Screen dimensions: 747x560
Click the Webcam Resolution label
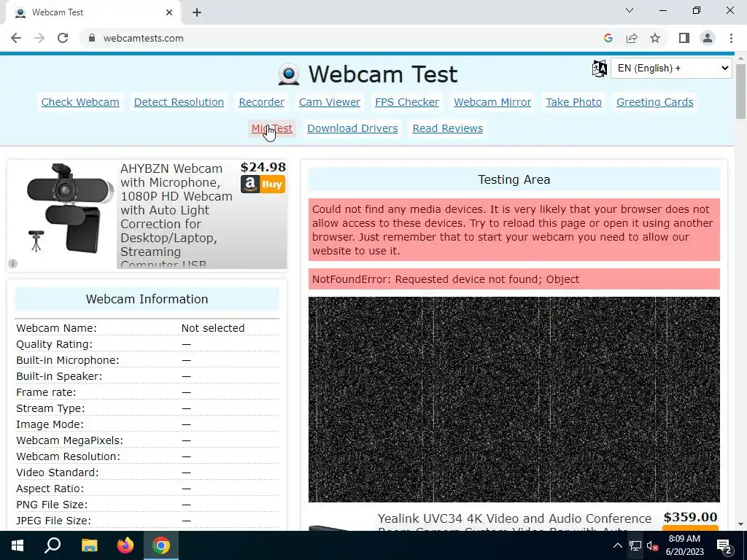[68, 456]
